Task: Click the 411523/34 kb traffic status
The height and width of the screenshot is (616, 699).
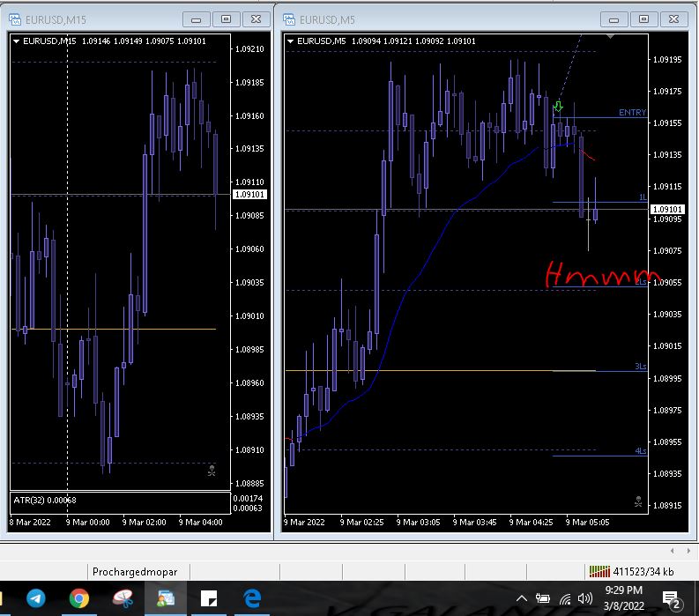Action: tap(643, 571)
